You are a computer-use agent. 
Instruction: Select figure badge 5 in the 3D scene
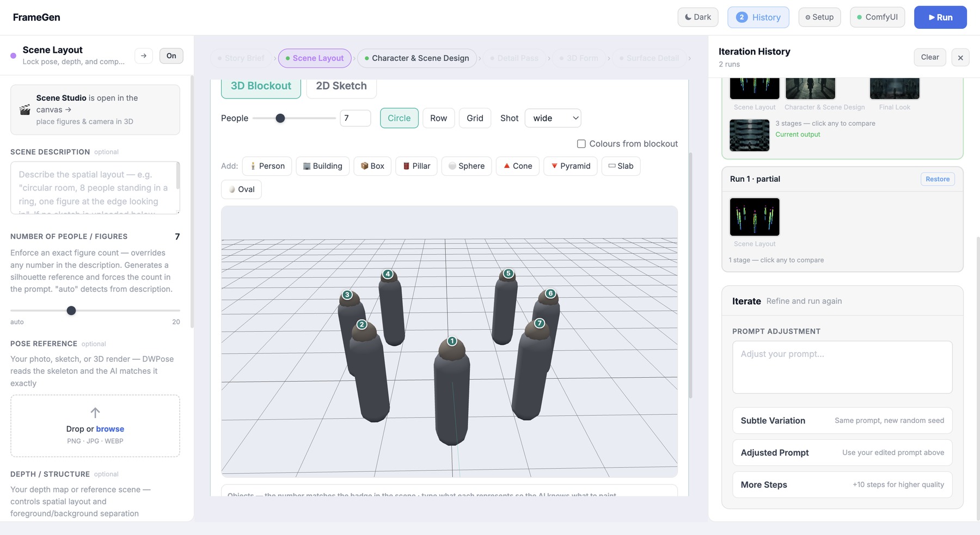click(x=508, y=274)
